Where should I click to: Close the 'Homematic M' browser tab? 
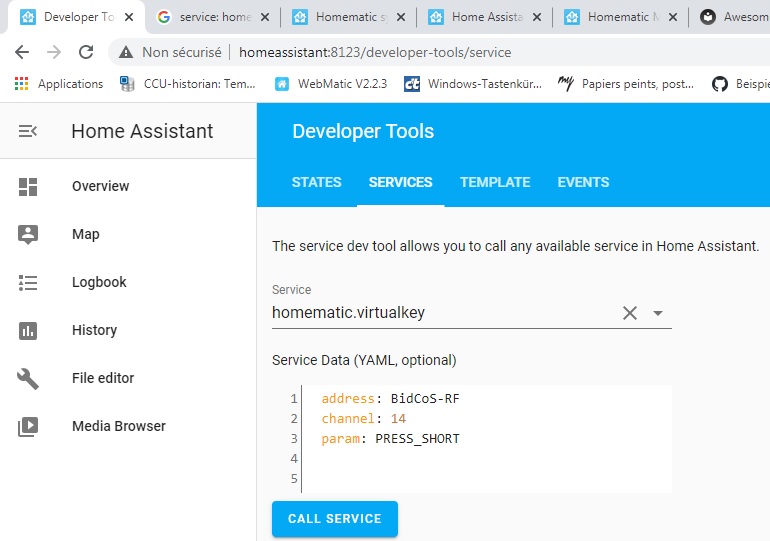pyautogui.click(x=673, y=17)
